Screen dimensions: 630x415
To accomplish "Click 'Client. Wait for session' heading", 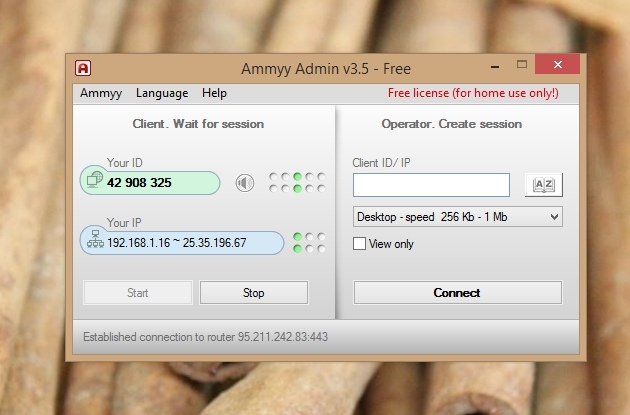I will pyautogui.click(x=198, y=124).
